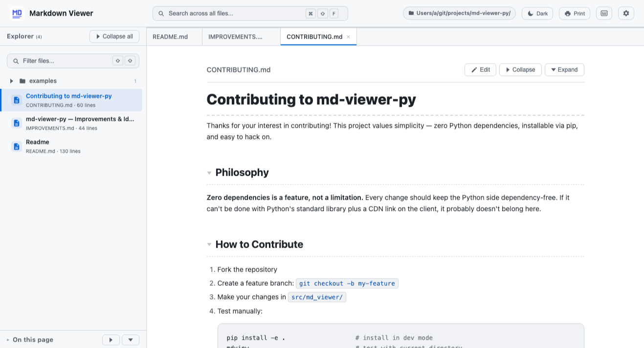Click the keyboard shortcuts icon in the toolbar
Viewport: 644px width, 348px height.
pos(604,13)
